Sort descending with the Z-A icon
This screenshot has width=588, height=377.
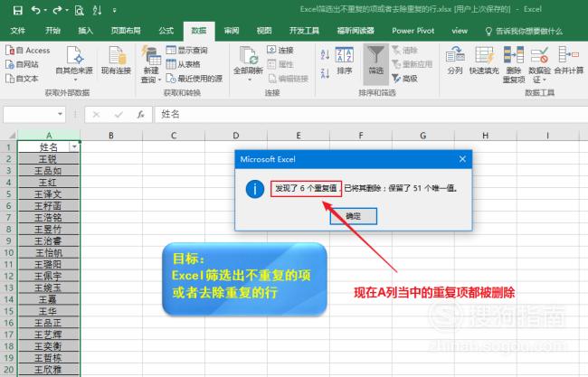[x=325, y=72]
